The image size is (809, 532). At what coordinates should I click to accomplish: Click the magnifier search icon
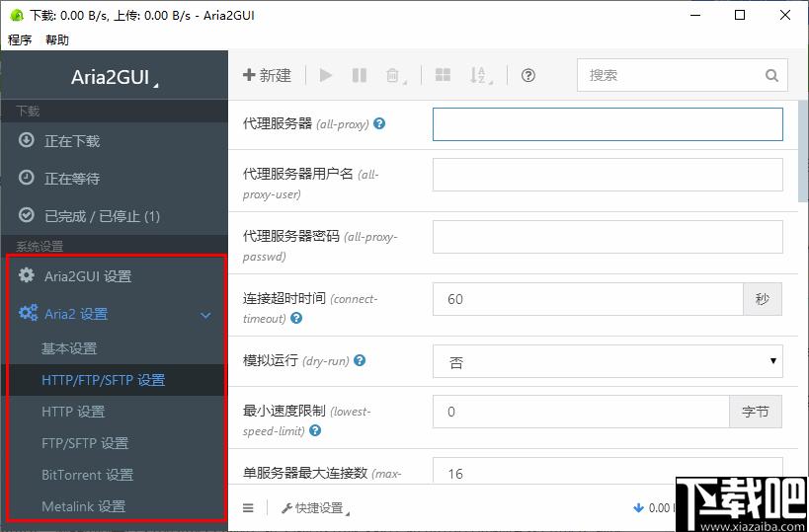771,76
